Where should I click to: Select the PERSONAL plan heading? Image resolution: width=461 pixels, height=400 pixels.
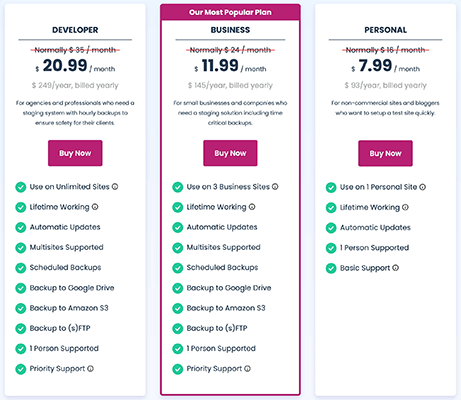pyautogui.click(x=386, y=30)
